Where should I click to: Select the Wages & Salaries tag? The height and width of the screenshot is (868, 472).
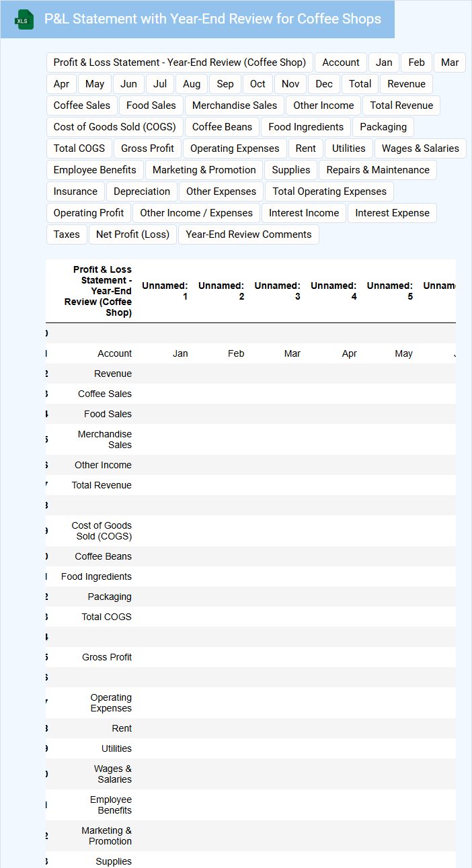(x=420, y=148)
